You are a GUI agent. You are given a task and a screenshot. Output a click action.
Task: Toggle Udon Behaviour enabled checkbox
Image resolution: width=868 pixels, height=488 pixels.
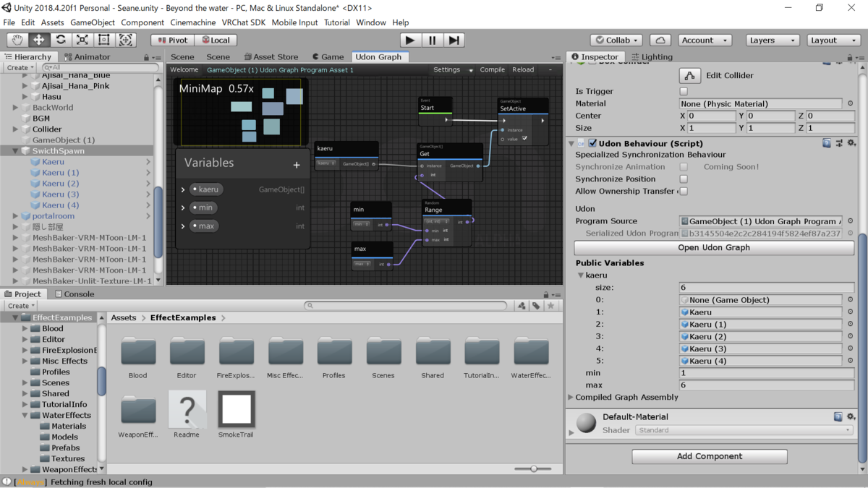[x=593, y=143]
